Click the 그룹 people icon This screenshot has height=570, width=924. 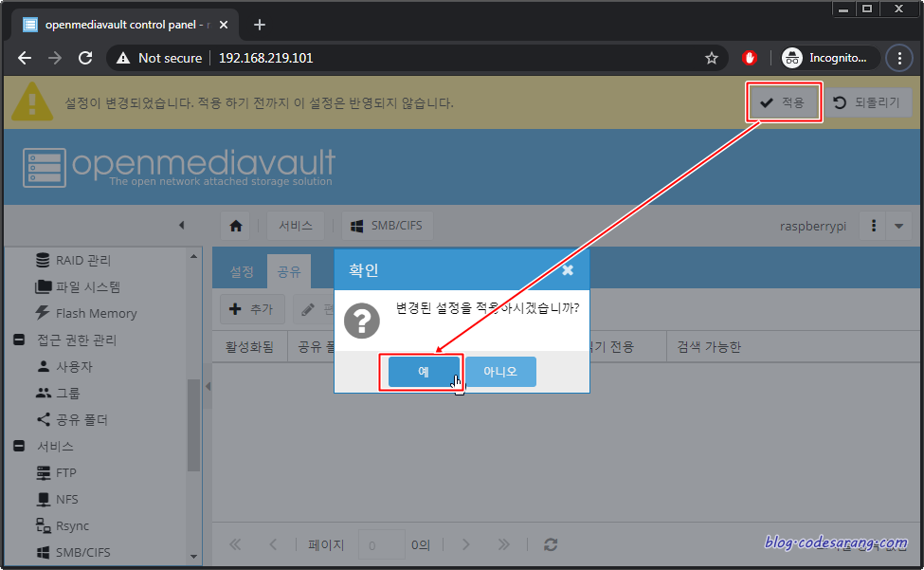point(44,393)
